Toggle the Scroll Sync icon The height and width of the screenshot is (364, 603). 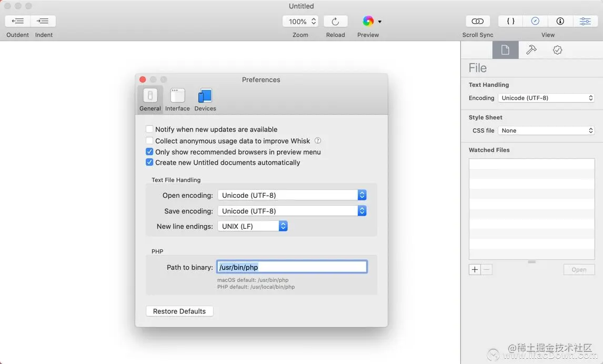tap(478, 21)
